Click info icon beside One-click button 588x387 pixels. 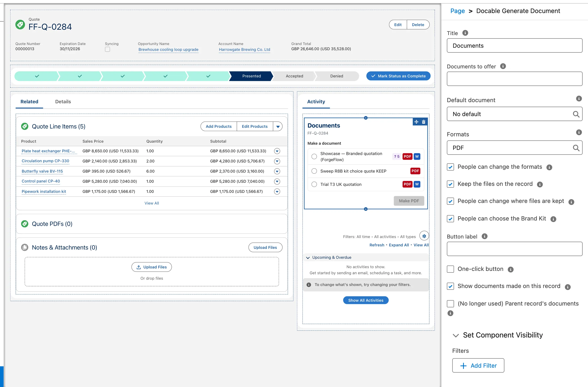pyautogui.click(x=510, y=269)
